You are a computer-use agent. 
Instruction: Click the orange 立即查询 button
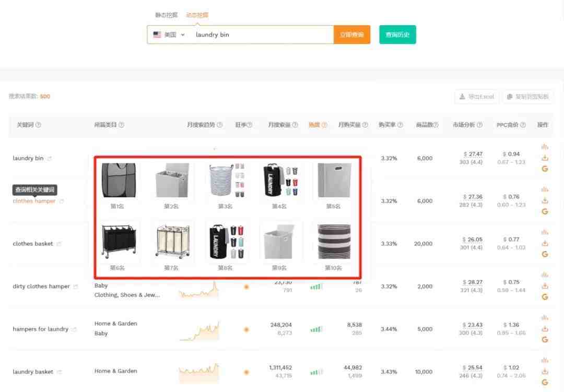pyautogui.click(x=351, y=35)
